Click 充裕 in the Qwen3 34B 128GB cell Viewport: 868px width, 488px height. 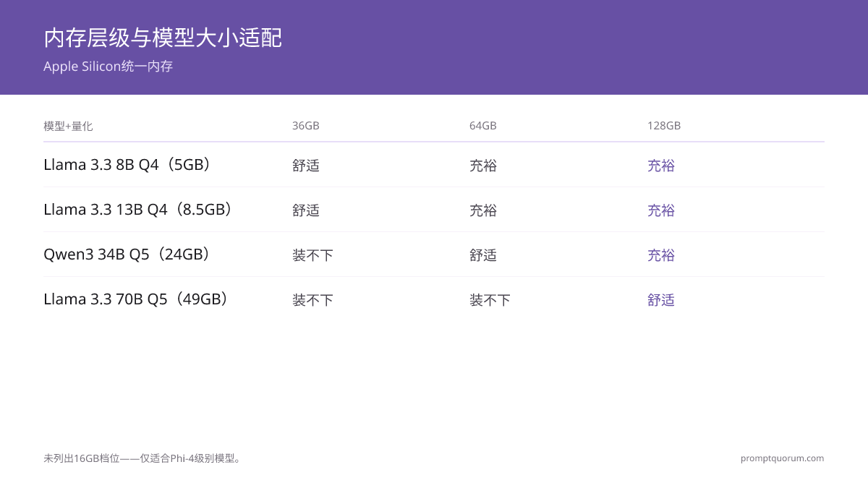[x=661, y=255]
